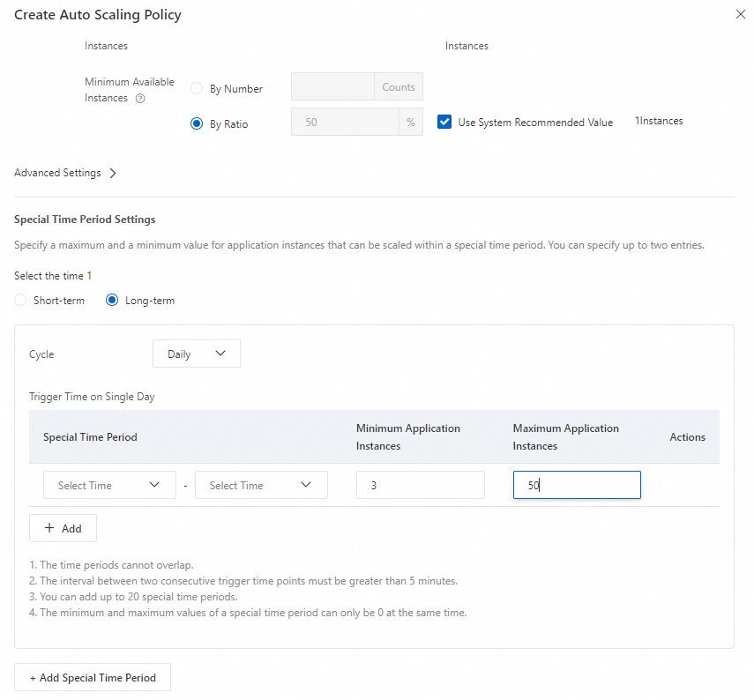Close the Create Auto Scaling Policy panel
Screen dimensions: 754x700
pyautogui.click(x=740, y=14)
